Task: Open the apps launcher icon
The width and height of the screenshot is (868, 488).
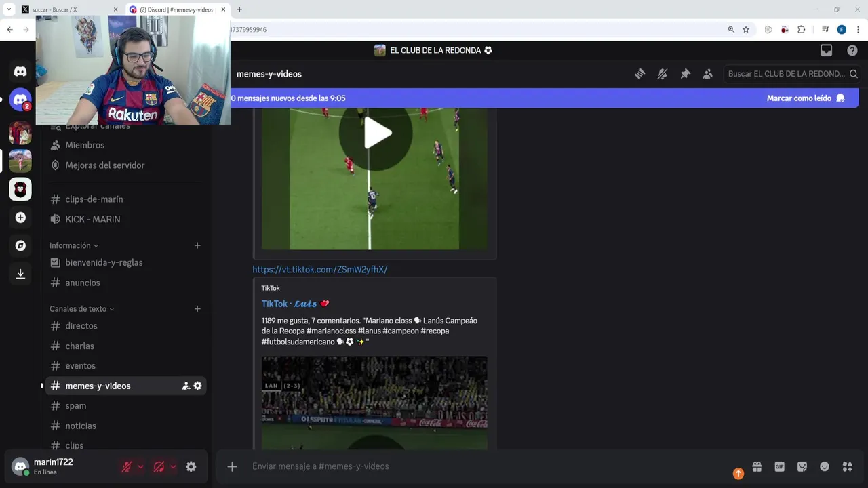Action: (847, 466)
